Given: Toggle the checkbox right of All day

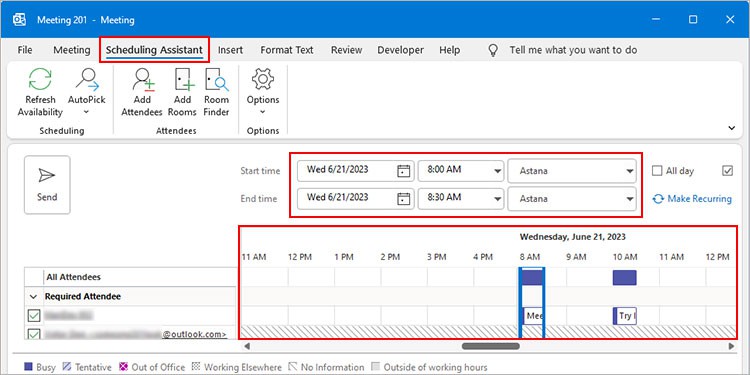Looking at the screenshot, I should (728, 171).
